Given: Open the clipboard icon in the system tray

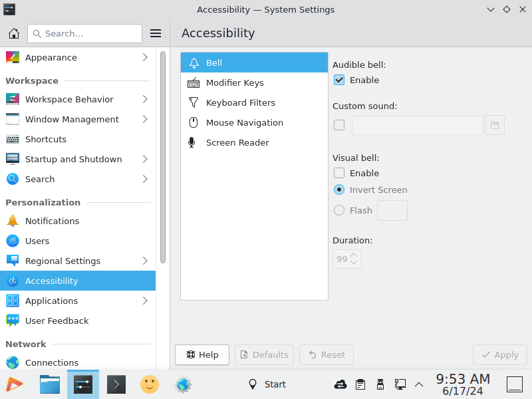Looking at the screenshot, I should coord(360,384).
